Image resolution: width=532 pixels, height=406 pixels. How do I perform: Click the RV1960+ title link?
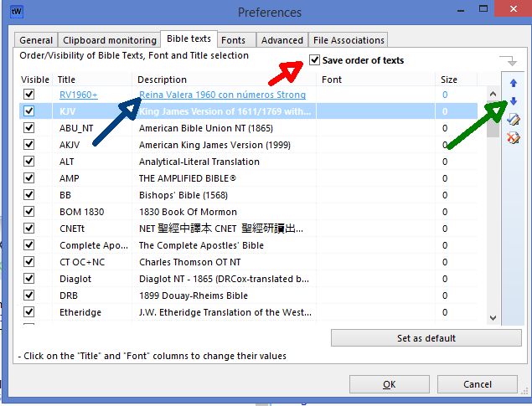(x=79, y=95)
